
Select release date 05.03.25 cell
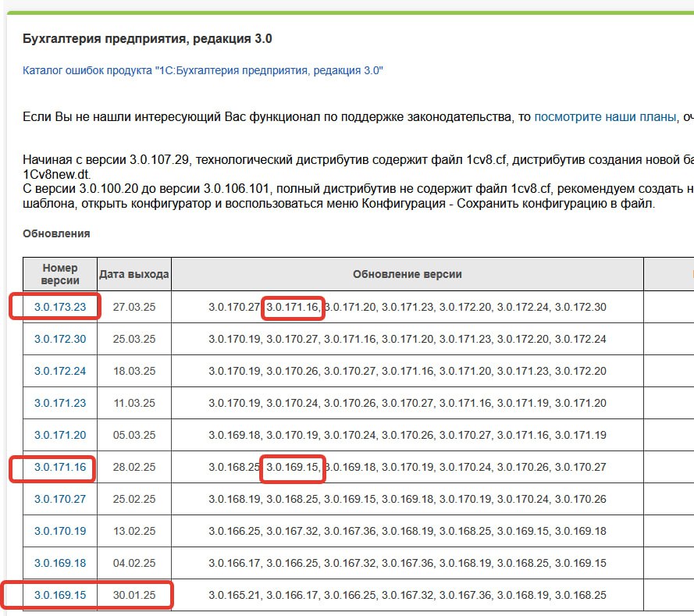(134, 435)
